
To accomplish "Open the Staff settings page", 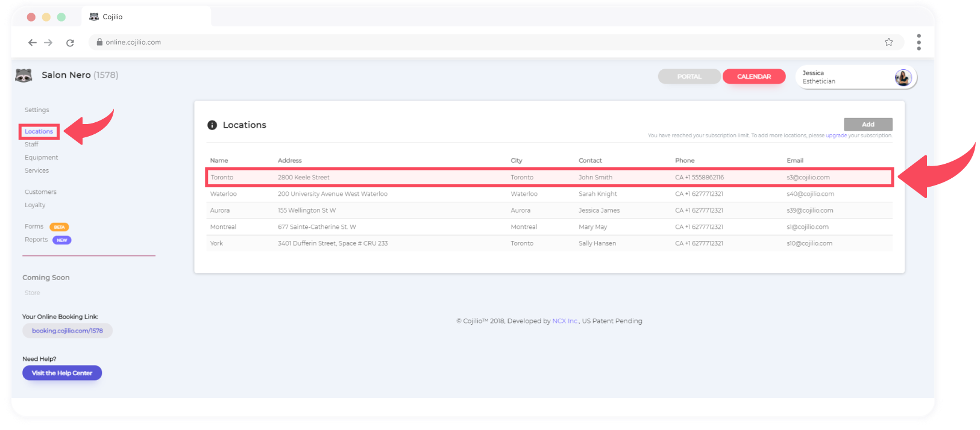I will tap(31, 145).
